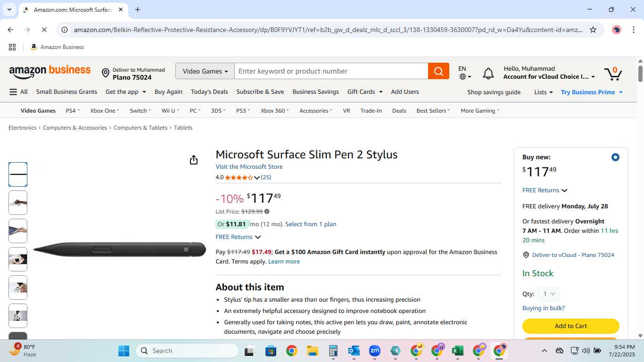644x362 pixels.
Task: Open Business Savings nav item
Action: click(315, 92)
